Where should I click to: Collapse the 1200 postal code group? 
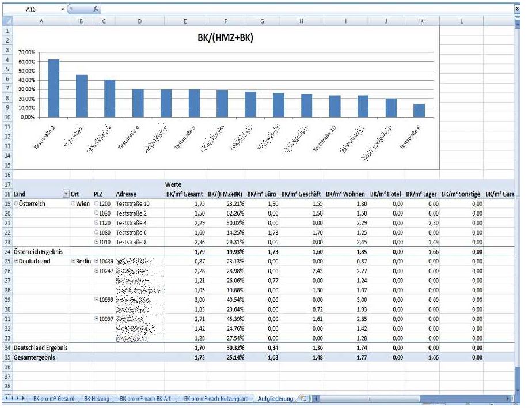coord(96,203)
